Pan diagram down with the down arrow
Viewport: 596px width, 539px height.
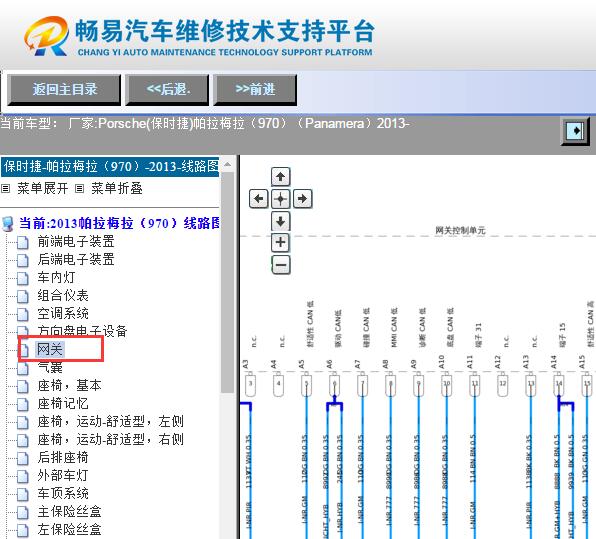[x=281, y=221]
